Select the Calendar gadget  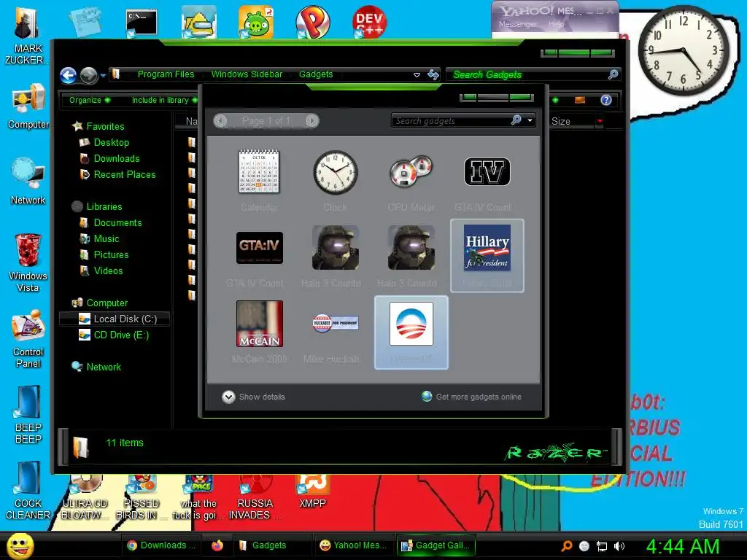(x=259, y=172)
